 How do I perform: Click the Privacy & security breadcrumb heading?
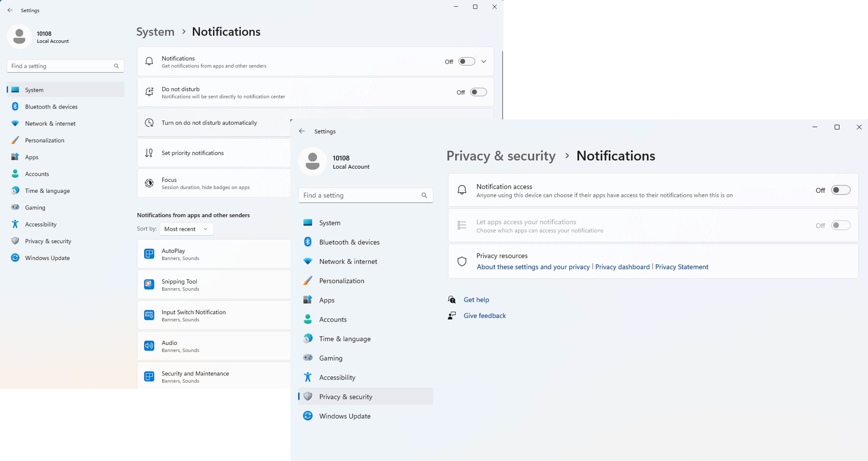(501, 156)
